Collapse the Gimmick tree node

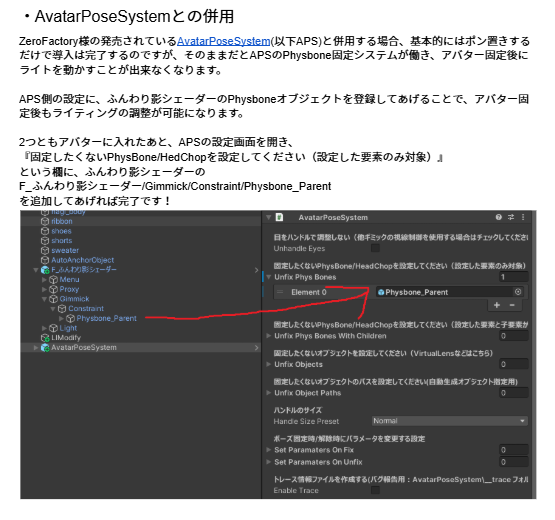click(44, 299)
